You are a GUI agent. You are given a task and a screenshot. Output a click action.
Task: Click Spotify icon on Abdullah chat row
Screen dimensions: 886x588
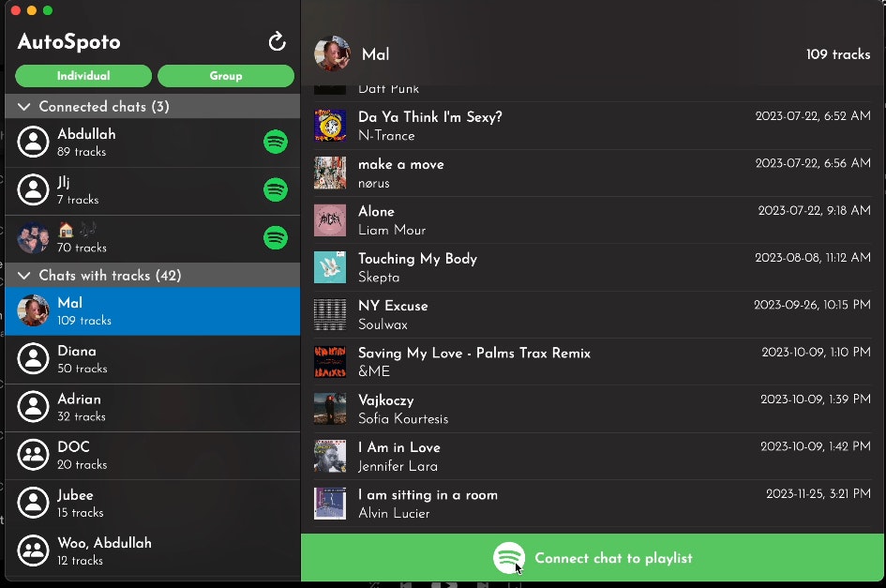click(x=276, y=142)
